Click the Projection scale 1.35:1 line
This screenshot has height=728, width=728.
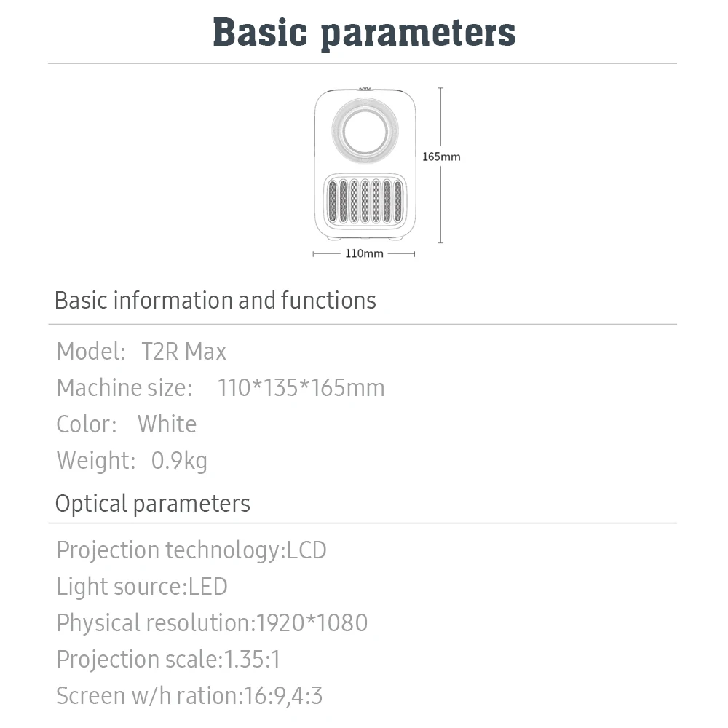(x=169, y=660)
